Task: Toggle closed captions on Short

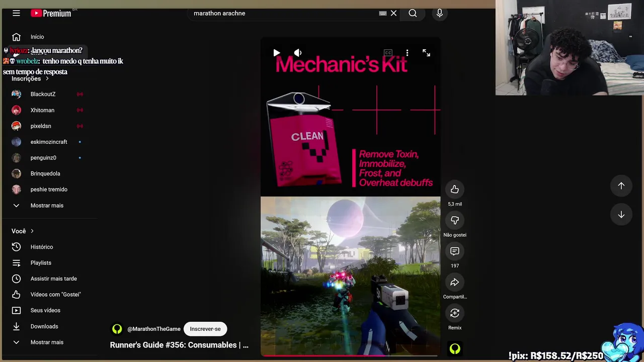Action: (388, 53)
